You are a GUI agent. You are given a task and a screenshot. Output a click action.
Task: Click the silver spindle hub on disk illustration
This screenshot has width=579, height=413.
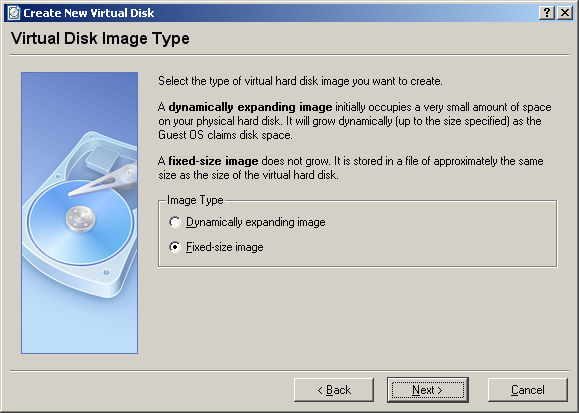coord(80,219)
